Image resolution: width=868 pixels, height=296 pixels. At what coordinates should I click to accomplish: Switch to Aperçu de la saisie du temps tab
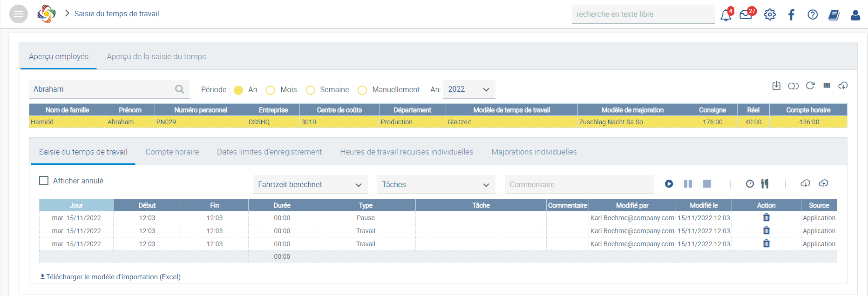156,56
